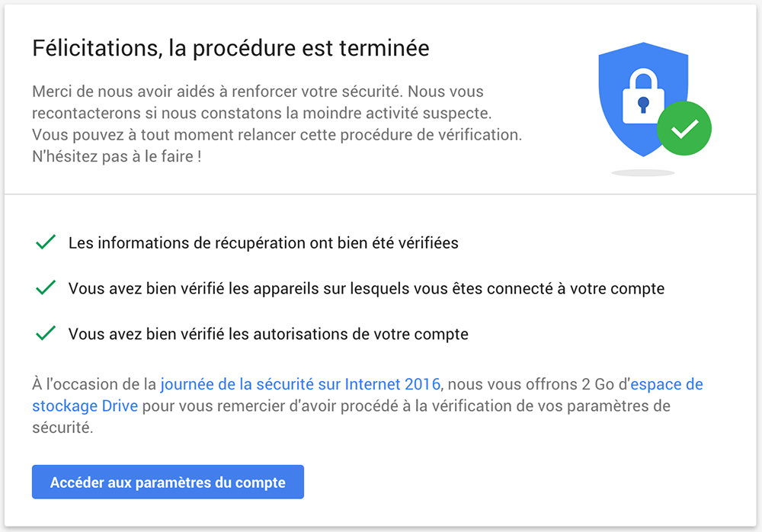
Task: Click the green check beside the devices line
Action: pyautogui.click(x=45, y=287)
